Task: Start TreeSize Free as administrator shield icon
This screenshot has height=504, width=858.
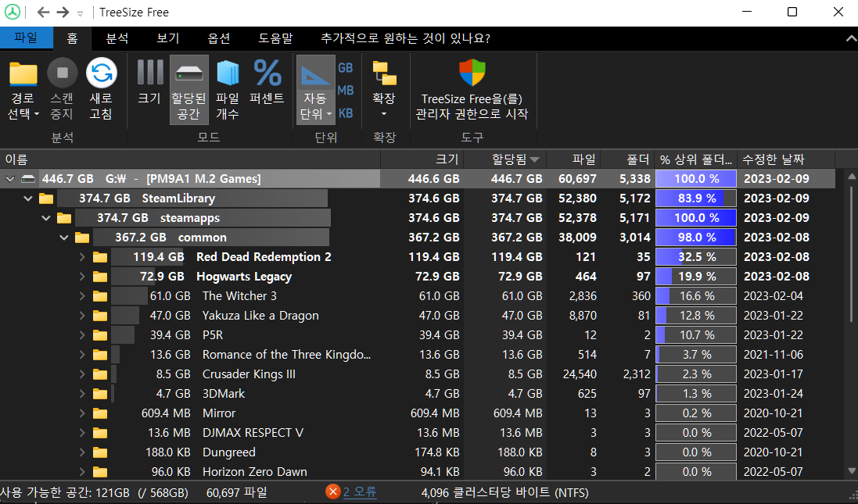Action: 472,73
